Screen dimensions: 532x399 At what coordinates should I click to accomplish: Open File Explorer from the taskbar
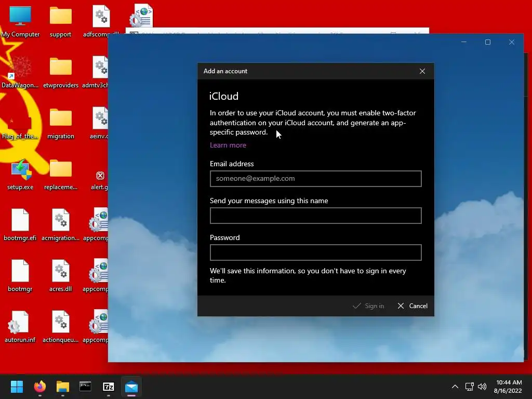(63, 387)
